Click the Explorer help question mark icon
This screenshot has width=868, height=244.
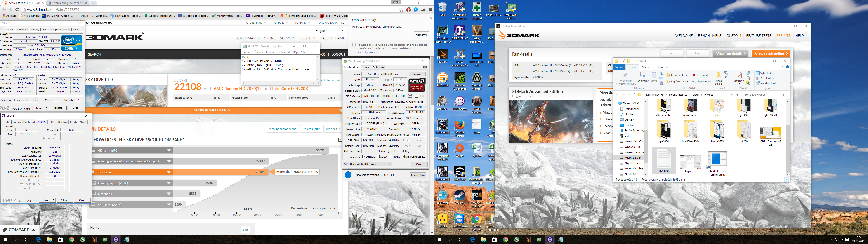click(x=788, y=67)
